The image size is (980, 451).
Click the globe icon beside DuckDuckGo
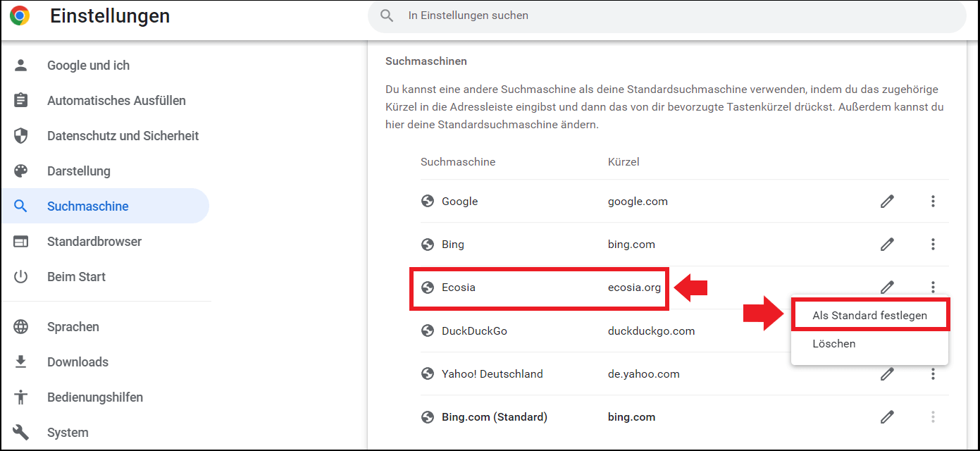[x=427, y=330]
